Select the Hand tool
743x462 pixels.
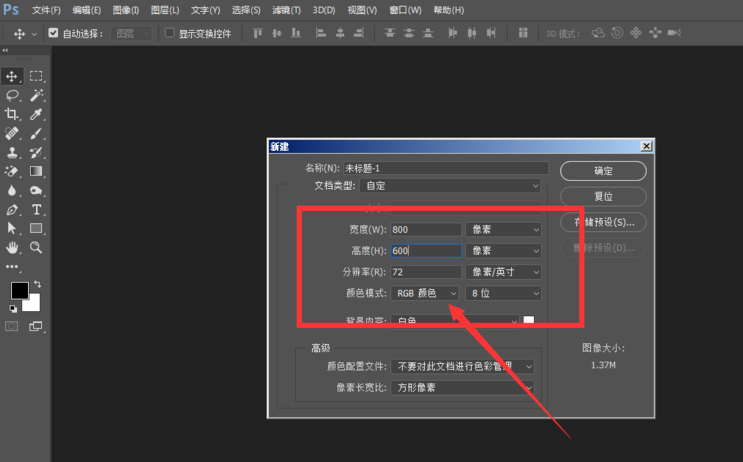[12, 247]
